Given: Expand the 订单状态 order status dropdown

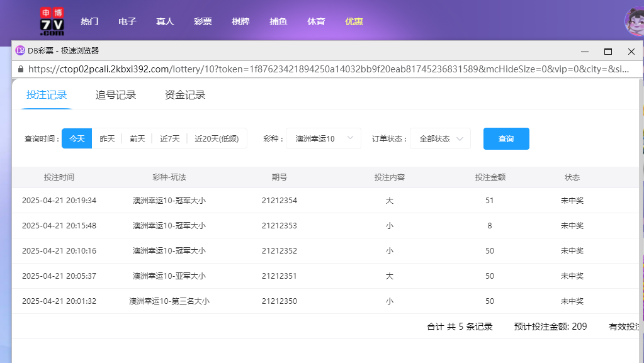Looking at the screenshot, I should coord(439,138).
